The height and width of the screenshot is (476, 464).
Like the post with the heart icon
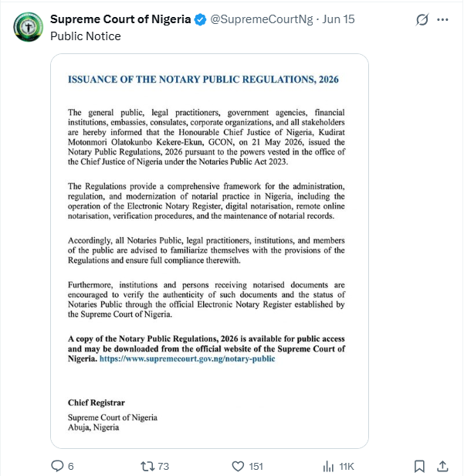[238, 466]
